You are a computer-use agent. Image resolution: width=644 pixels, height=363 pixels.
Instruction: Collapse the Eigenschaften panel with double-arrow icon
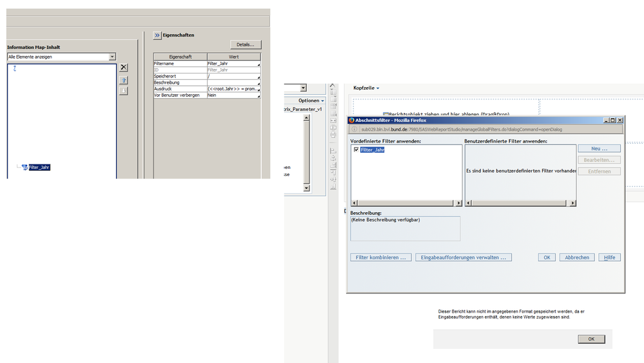point(157,35)
